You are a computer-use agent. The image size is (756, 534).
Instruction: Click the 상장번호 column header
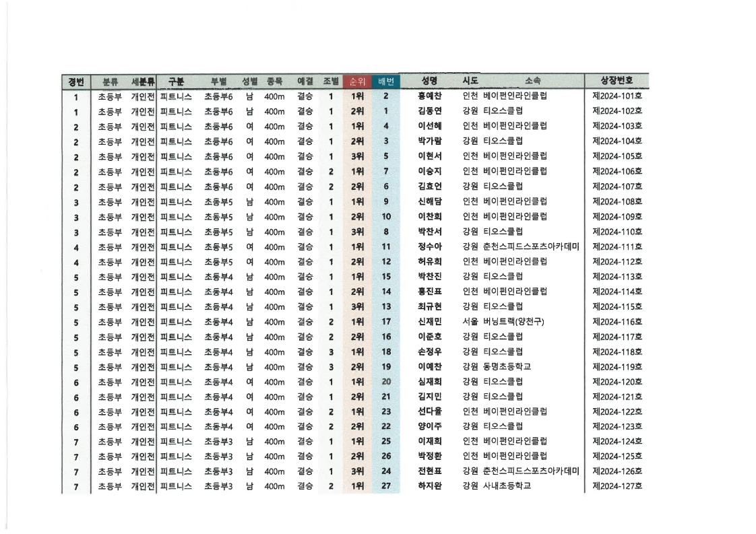(617, 80)
